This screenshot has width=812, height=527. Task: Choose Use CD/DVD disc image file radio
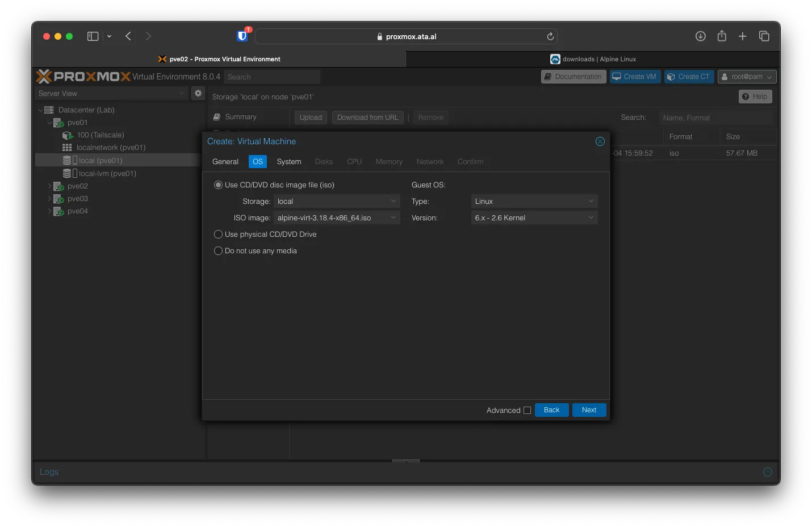pos(218,185)
